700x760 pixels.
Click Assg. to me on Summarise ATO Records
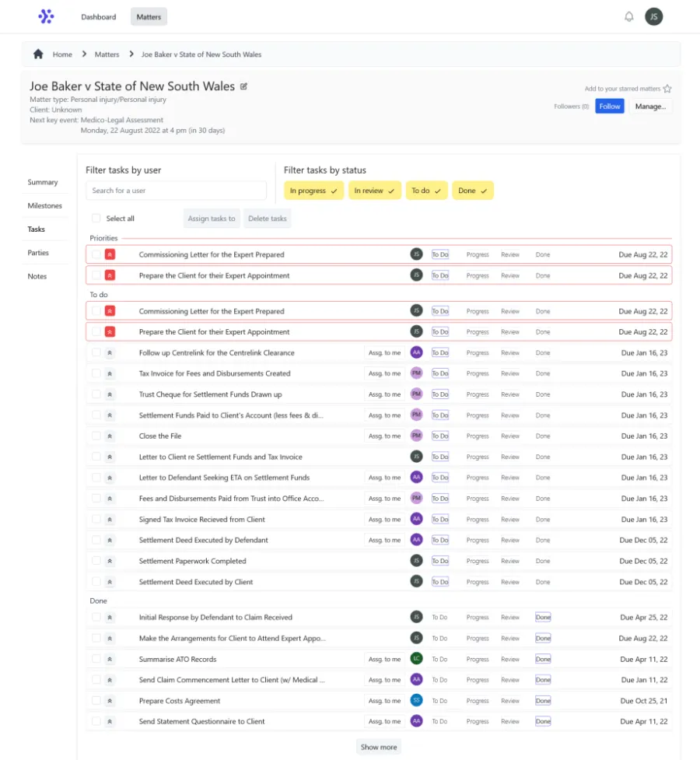384,659
